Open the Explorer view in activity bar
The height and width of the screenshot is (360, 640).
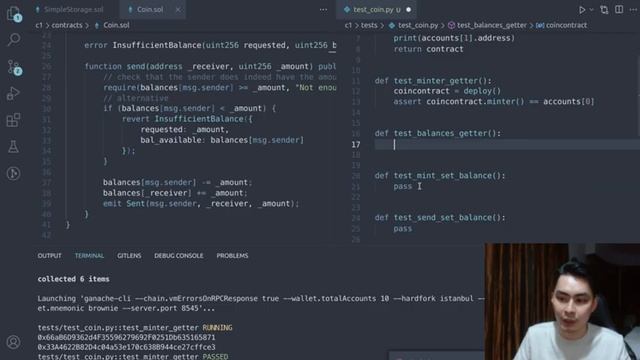(x=13, y=13)
